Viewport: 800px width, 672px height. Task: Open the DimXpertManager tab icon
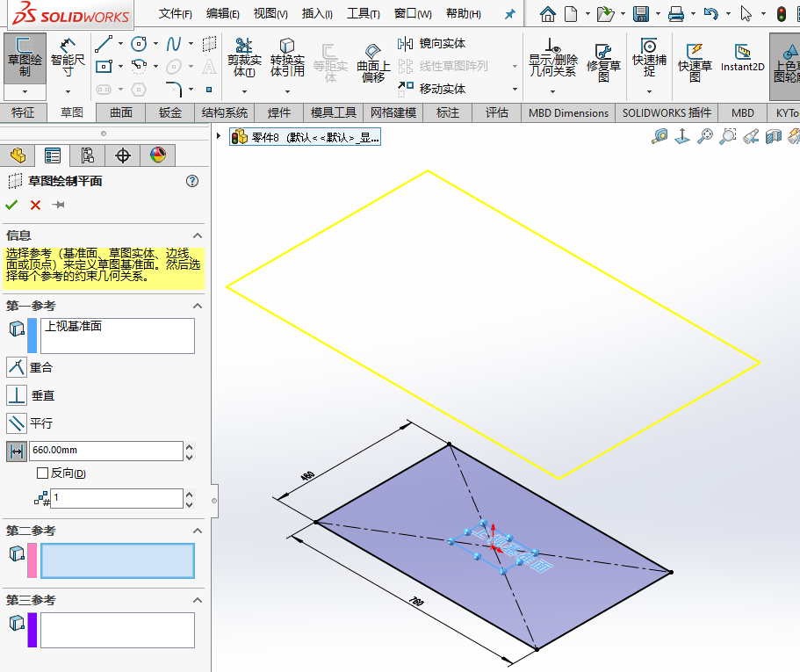pos(123,155)
